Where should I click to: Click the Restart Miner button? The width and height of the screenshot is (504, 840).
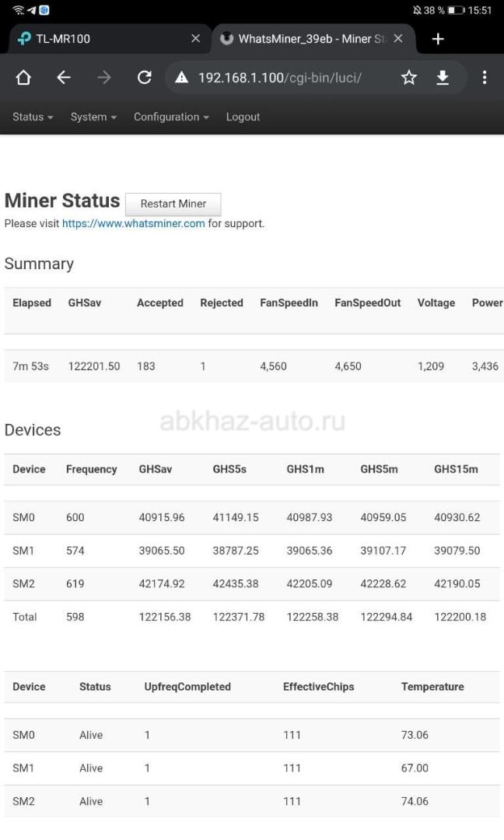(x=173, y=204)
